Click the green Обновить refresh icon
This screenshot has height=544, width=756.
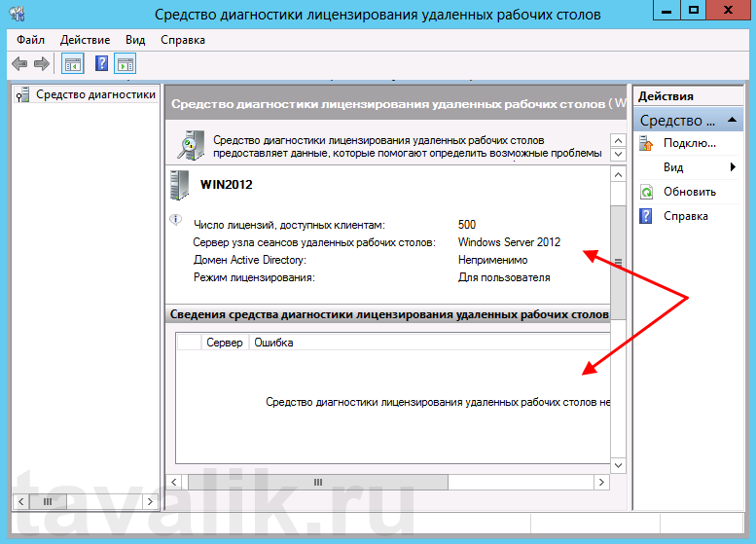point(647,193)
